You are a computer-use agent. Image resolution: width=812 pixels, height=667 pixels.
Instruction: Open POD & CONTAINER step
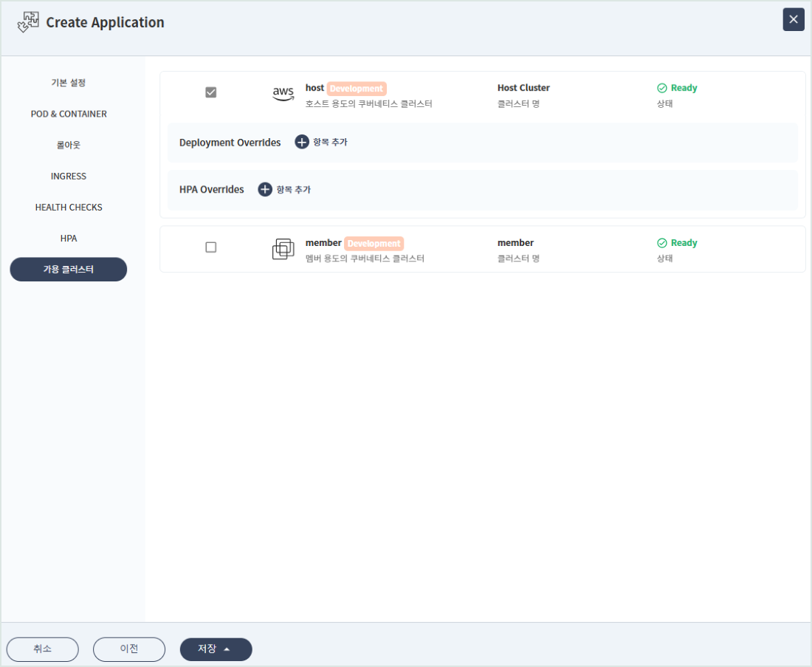tap(69, 114)
